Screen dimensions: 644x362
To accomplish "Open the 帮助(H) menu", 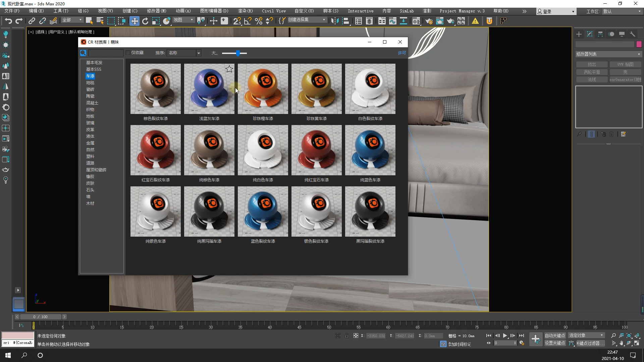I will click(x=501, y=11).
